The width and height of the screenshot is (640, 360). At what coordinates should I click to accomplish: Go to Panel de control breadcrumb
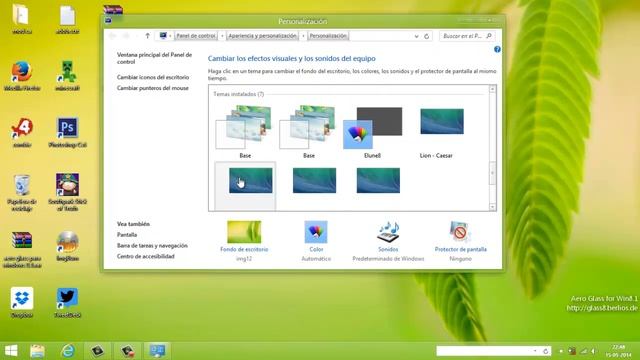click(196, 36)
